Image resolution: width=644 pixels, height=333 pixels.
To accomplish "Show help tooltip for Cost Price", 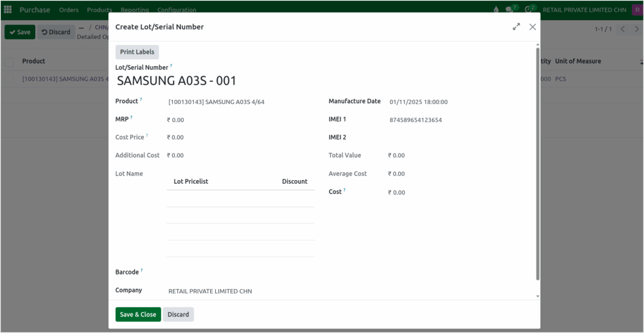I will 147,136.
